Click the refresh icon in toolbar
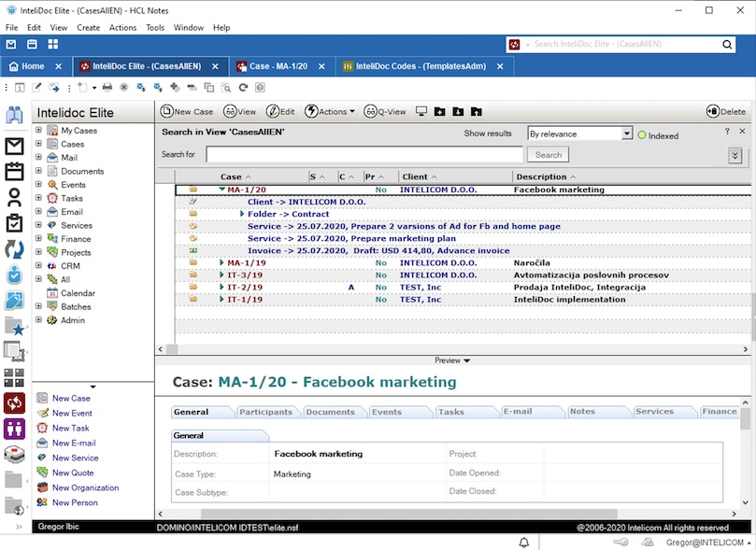The height and width of the screenshot is (550, 756). pos(244,88)
